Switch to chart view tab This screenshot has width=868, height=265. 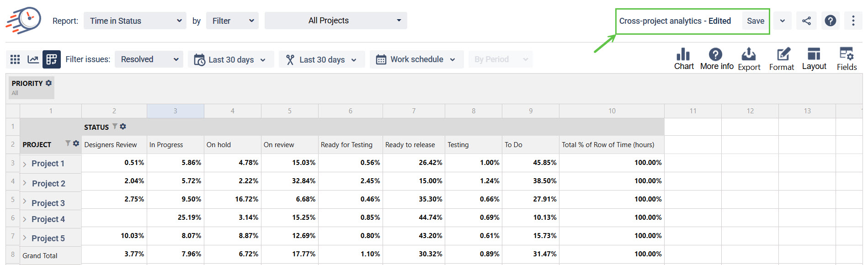pyautogui.click(x=32, y=59)
